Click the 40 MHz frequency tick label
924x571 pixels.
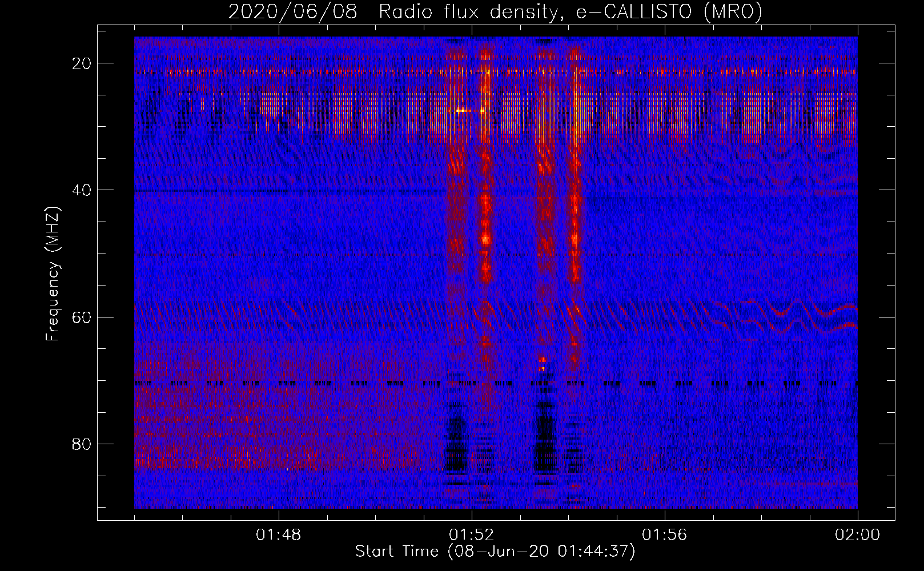(x=82, y=190)
